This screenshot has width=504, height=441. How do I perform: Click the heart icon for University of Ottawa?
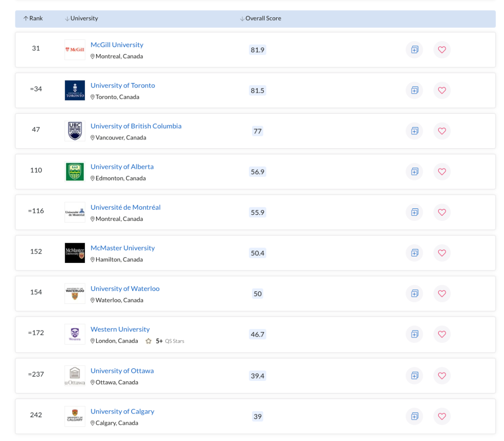[x=442, y=376]
